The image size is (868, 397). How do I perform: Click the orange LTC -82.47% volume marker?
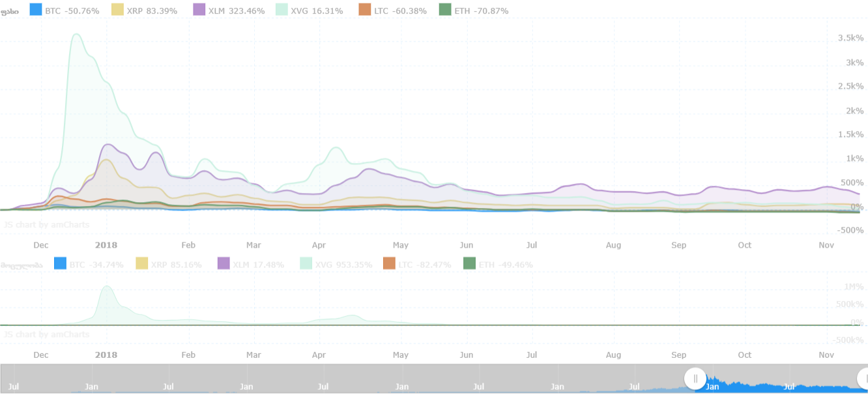[x=389, y=263]
